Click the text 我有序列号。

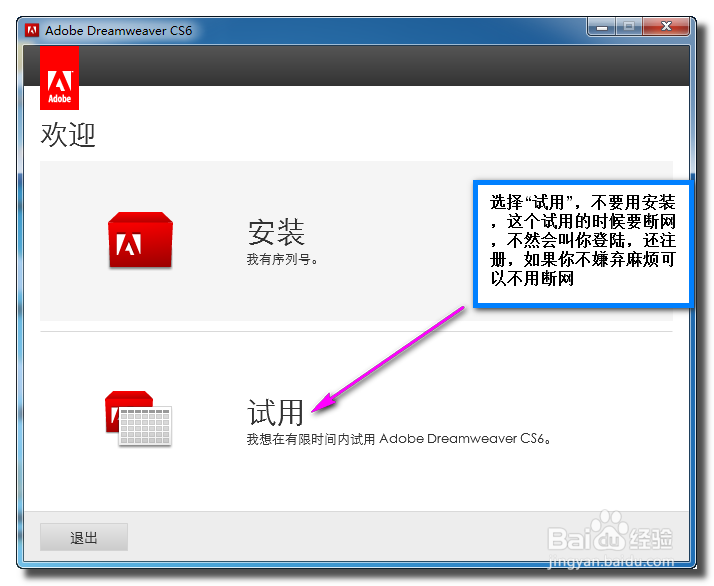(x=282, y=260)
